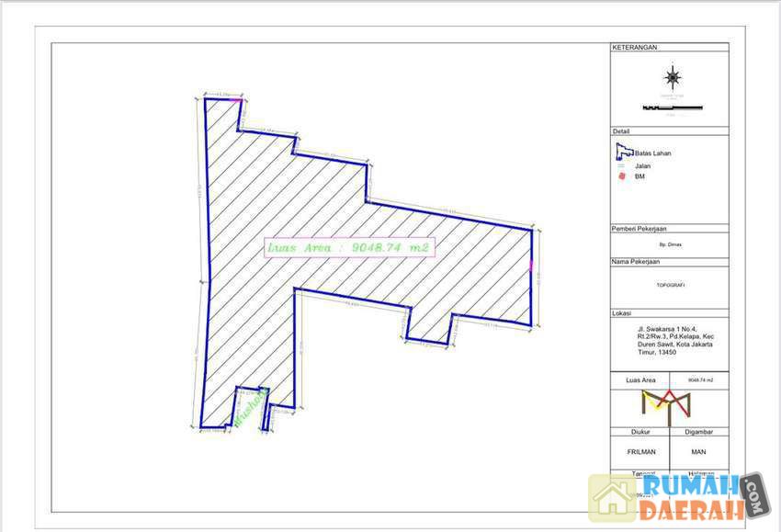Click the Jalan legend line symbol
781x532 pixels.
point(622,165)
